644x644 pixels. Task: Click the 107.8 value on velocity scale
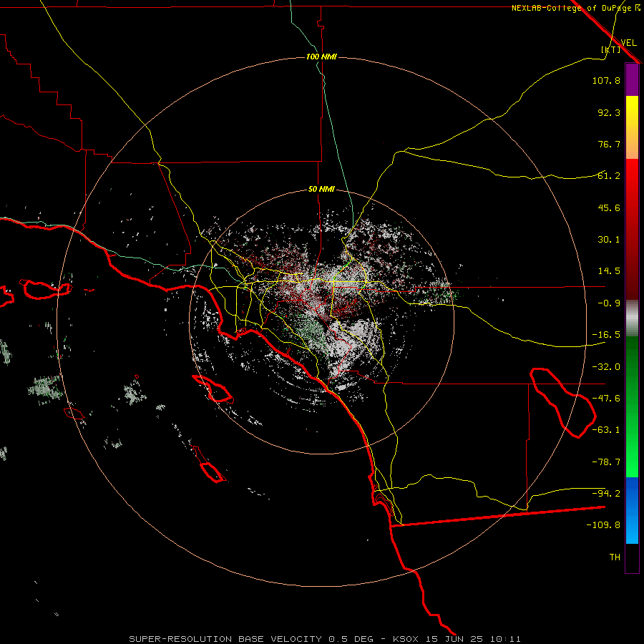tap(606, 80)
